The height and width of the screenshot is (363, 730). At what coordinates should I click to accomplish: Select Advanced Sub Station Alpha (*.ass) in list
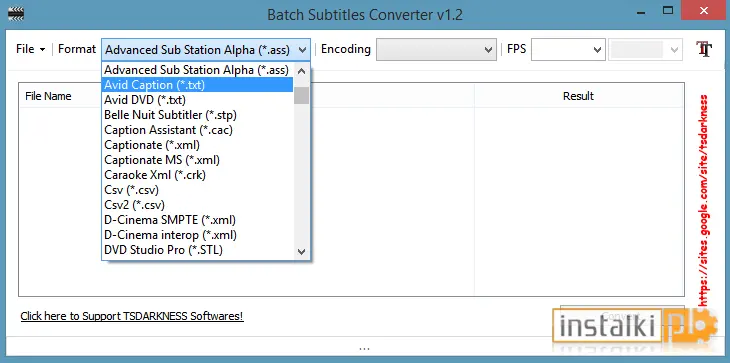[197, 70]
